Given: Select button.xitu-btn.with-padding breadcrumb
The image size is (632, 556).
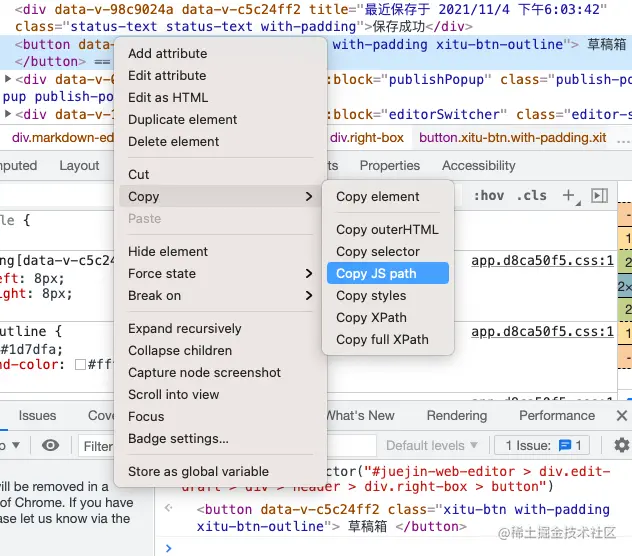Looking at the screenshot, I should click(513, 137).
